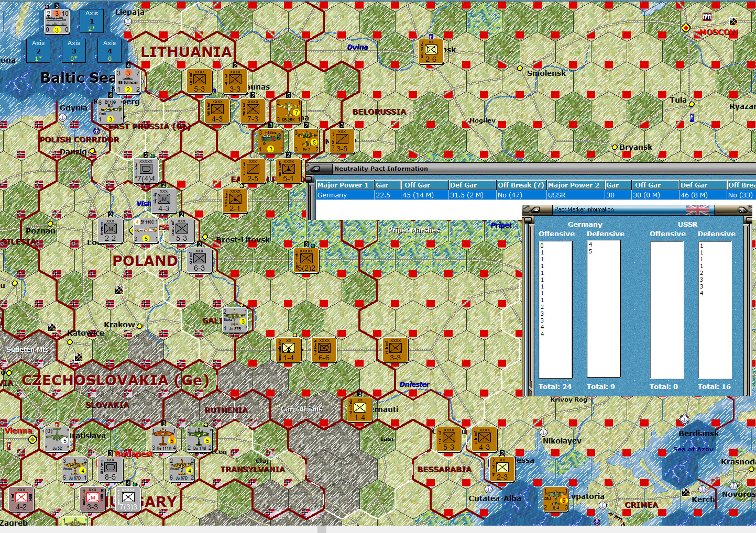
Task: Select the Soviet 5(2)2 headquarters counter
Action: point(306,260)
